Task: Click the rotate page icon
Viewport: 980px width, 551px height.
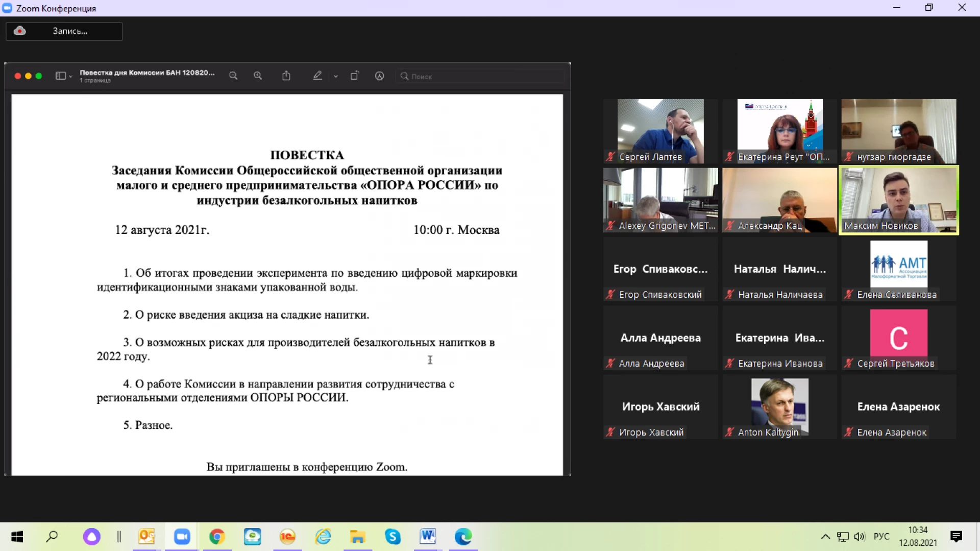Action: (355, 76)
